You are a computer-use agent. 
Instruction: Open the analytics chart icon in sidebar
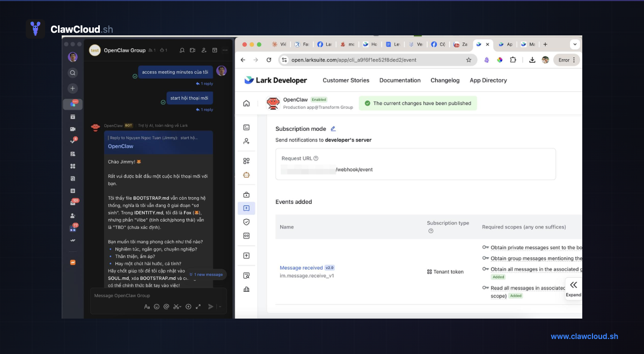pos(246,290)
